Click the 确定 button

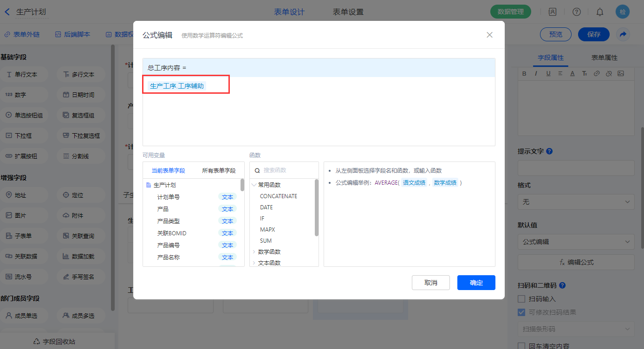476,283
